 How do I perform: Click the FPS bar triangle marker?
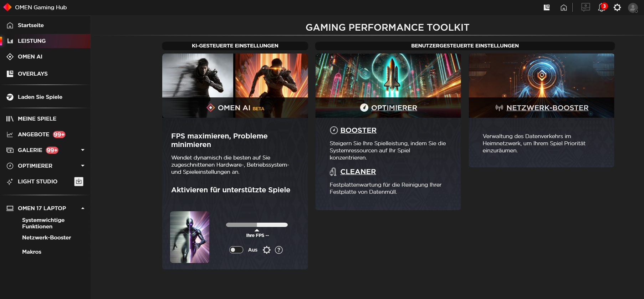click(257, 230)
